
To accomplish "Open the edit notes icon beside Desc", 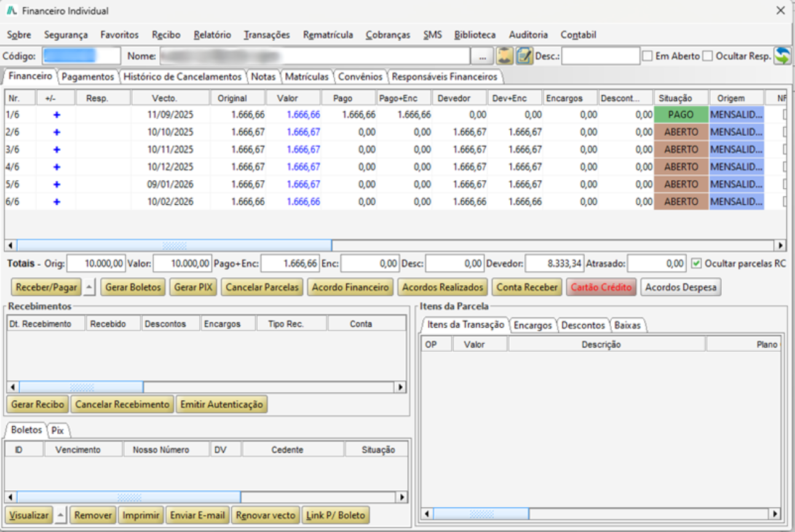I will pos(524,56).
